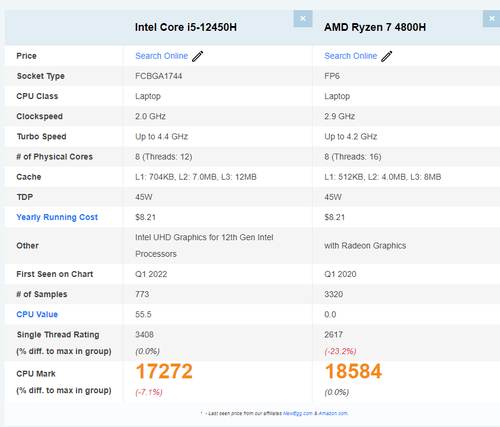Select the AMD Ryzen 7 4800H heading
The image size is (500, 427).
click(375, 27)
